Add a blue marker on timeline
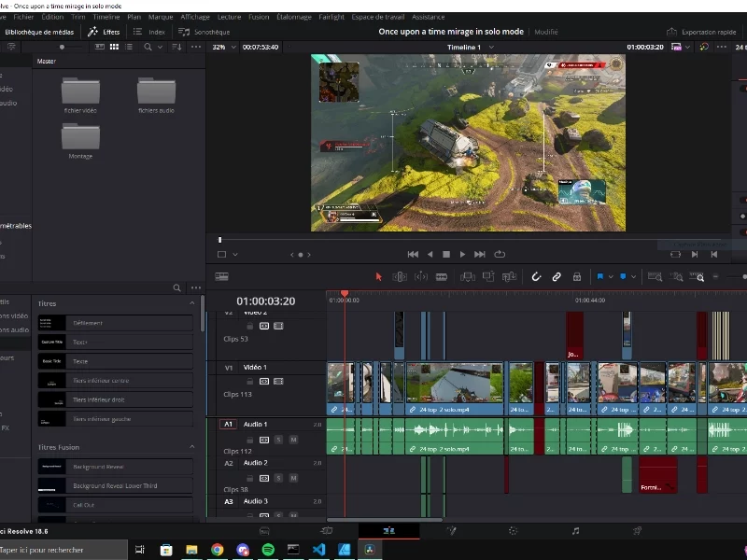747x560 pixels. point(623,276)
